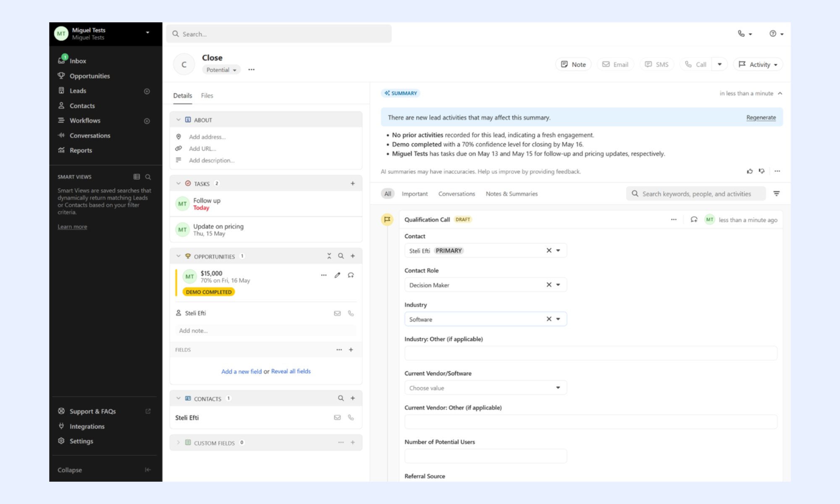Viewport: 840px width, 504px height.
Task: Click the Note button
Action: [573, 64]
